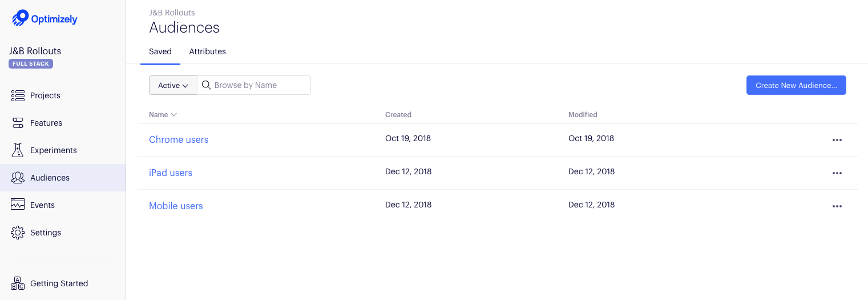
Task: Open the Getting Started ABC blocks icon
Action: pyautogui.click(x=18, y=283)
